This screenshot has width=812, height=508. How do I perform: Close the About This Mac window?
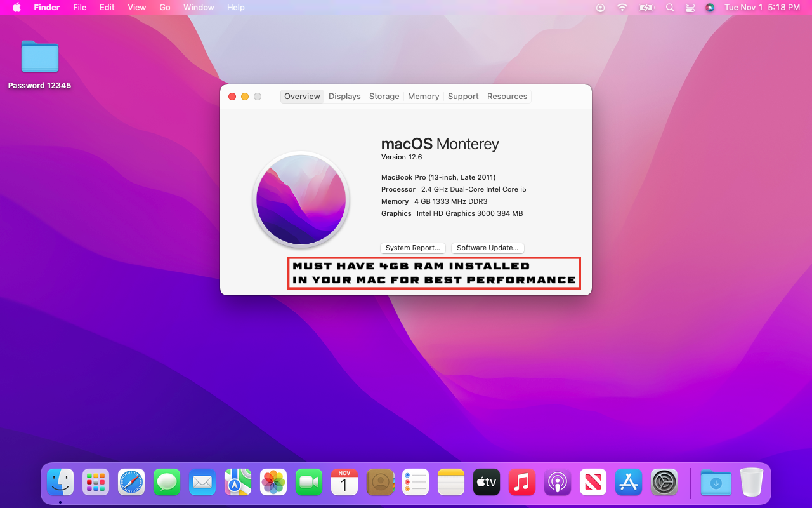pos(232,97)
